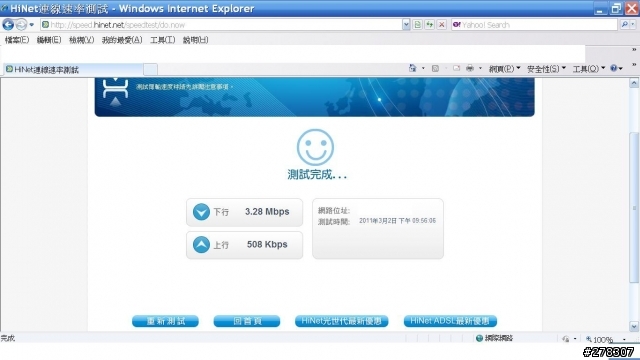The height and width of the screenshot is (360, 640).
Task: Click the HiNet logo in blue banner
Action: point(115,92)
